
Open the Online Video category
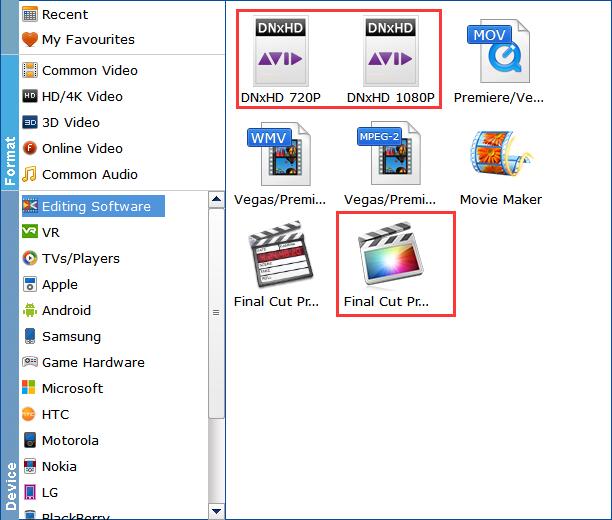pos(73,149)
